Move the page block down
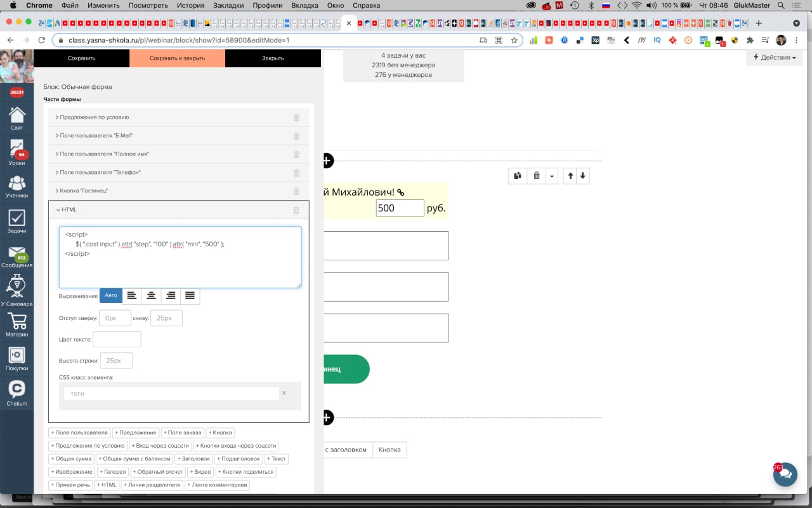Screen dimensions: 812x508 582,176
